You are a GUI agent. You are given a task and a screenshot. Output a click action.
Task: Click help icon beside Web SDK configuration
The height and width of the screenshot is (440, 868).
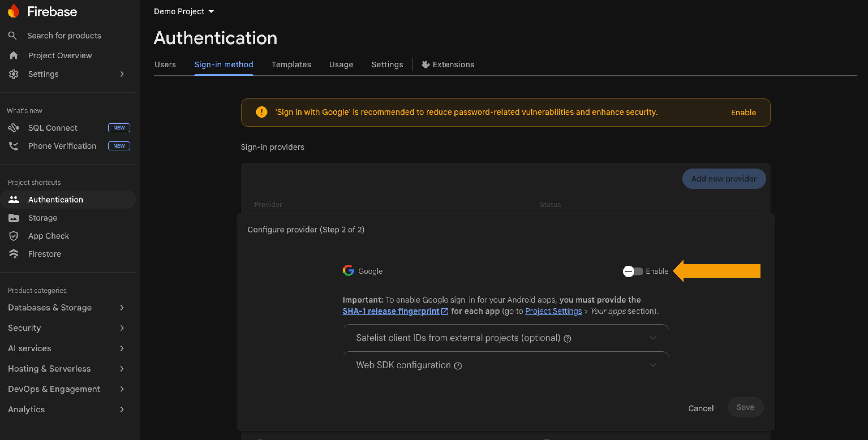[458, 366]
